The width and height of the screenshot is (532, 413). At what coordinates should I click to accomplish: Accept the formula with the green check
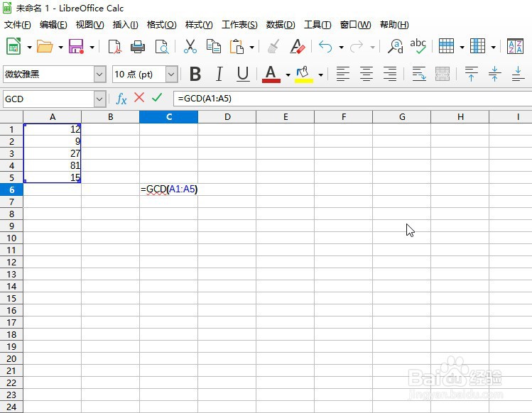point(157,98)
